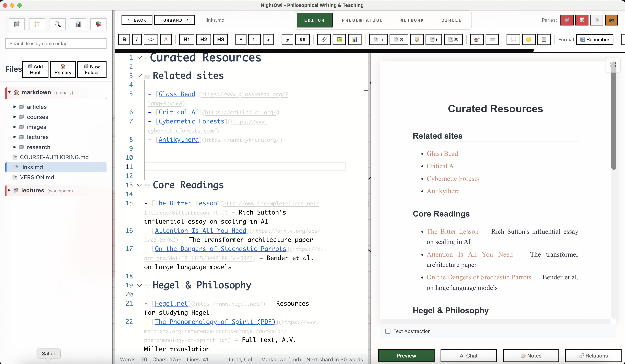Click the keyboard icon in the toolbar

492,39
